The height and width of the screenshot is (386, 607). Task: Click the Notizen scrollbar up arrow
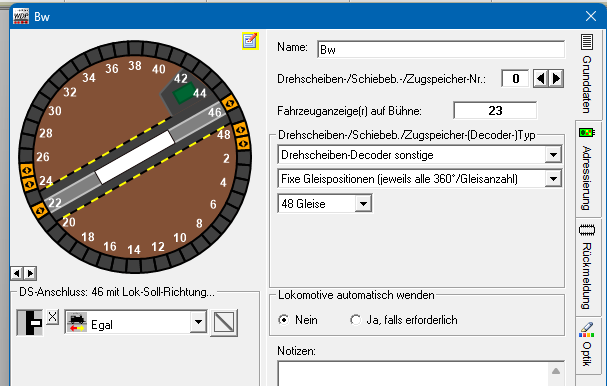(x=556, y=371)
